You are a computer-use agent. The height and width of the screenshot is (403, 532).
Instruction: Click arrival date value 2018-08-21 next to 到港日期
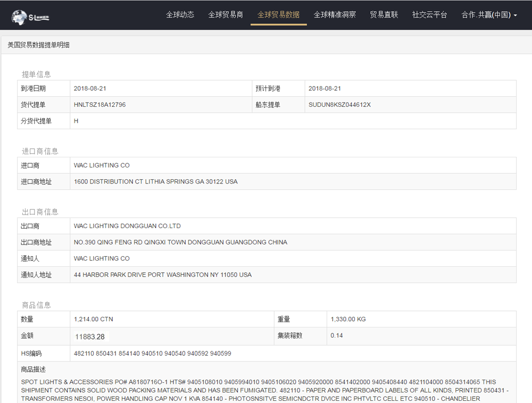point(90,88)
